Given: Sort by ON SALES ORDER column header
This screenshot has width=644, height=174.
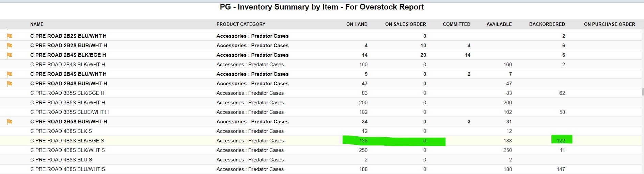Looking at the screenshot, I should (x=405, y=24).
